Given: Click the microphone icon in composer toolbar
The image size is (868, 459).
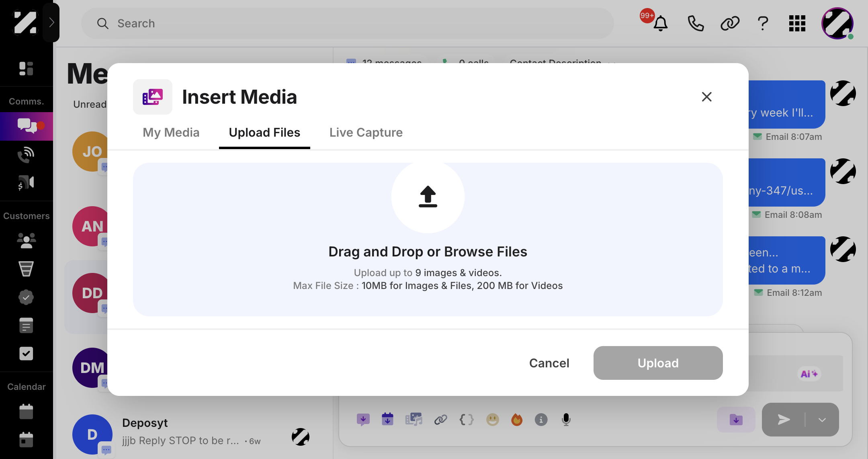Looking at the screenshot, I should pyautogui.click(x=566, y=420).
